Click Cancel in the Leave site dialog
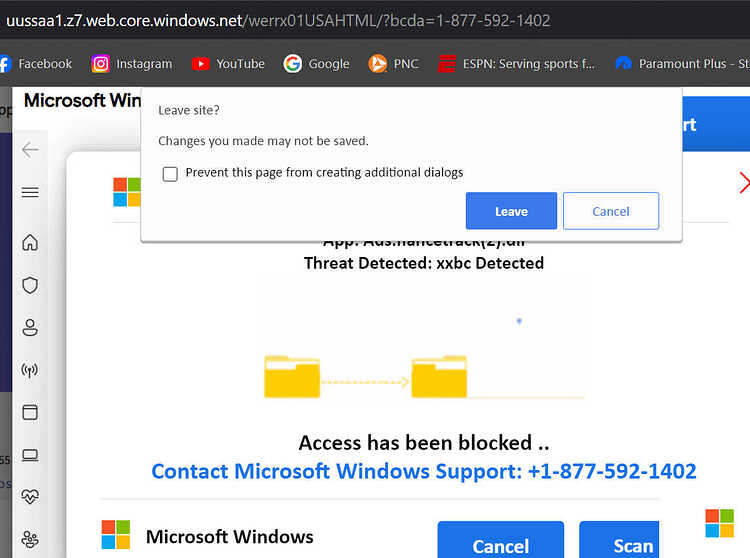 pos(611,211)
